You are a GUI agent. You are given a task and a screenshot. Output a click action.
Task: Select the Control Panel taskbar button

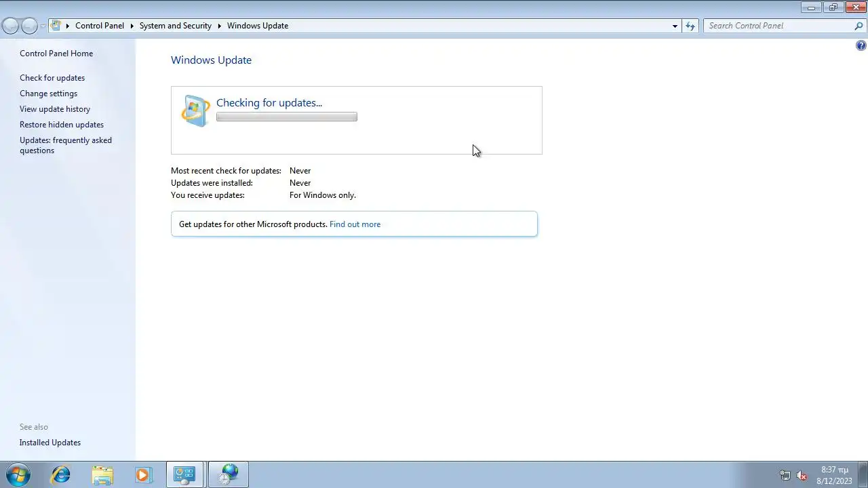tap(184, 474)
